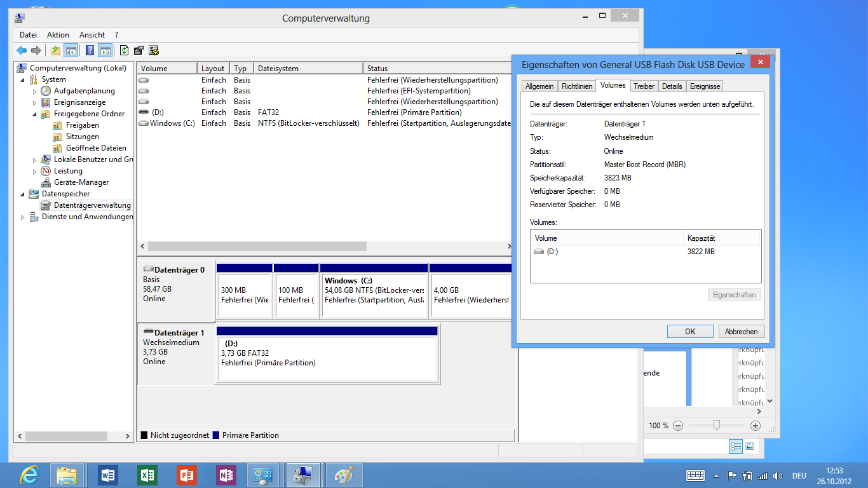Screen dimensions: 868x488
Task: Click the Help question mark toolbar icon
Action: [90, 50]
